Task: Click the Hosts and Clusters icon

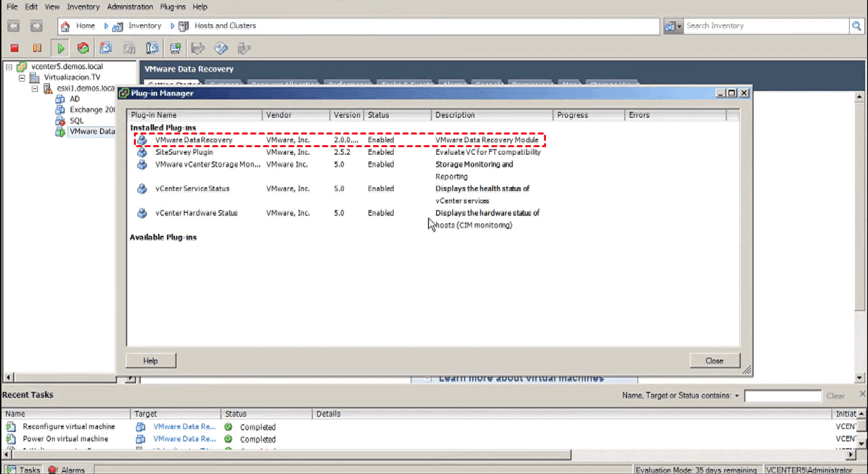Action: [x=183, y=26]
